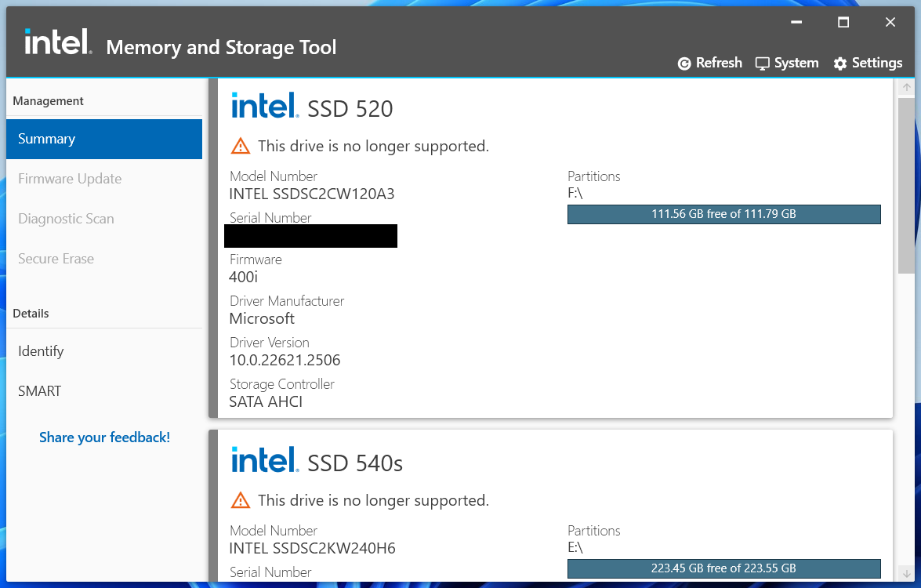The image size is (921, 588).
Task: Click Model Number label on SSD 540s
Action: pos(274,531)
